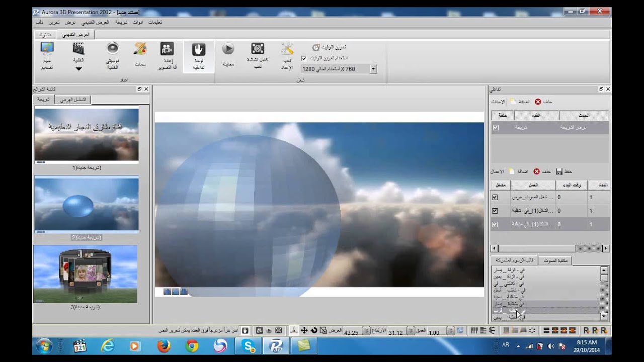Open the width value stepper dropdown

click(x=366, y=331)
